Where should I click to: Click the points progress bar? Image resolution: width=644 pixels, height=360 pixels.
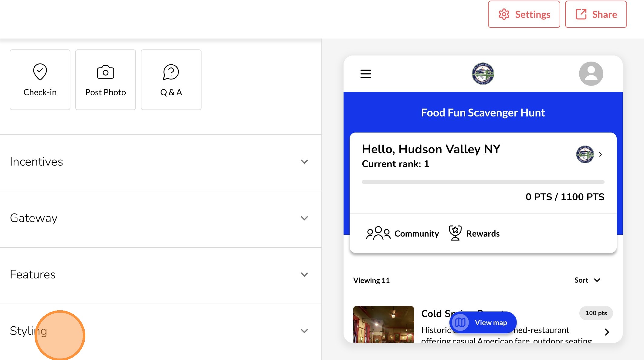click(483, 182)
